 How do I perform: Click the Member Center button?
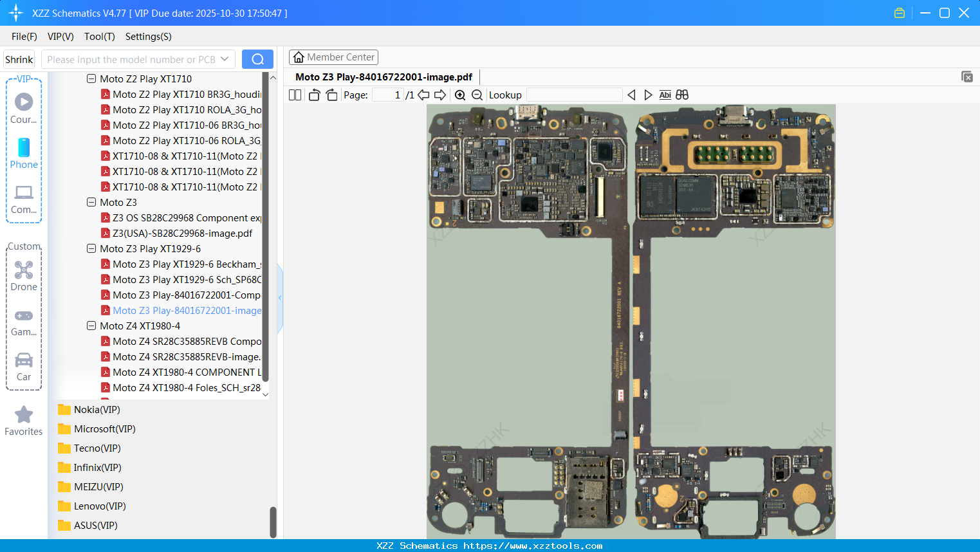[333, 57]
